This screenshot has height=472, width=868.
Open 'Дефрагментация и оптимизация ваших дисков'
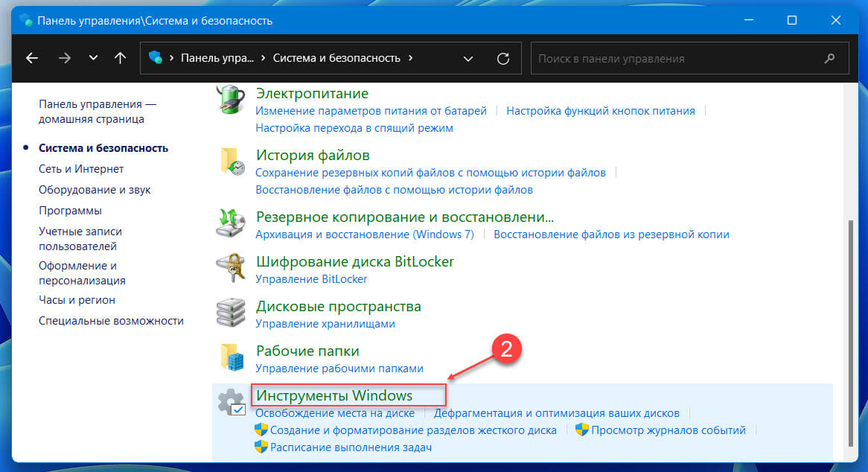tap(556, 413)
